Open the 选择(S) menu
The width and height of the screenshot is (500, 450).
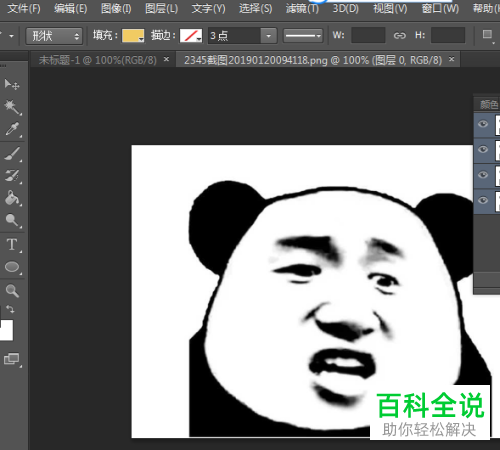(x=255, y=8)
